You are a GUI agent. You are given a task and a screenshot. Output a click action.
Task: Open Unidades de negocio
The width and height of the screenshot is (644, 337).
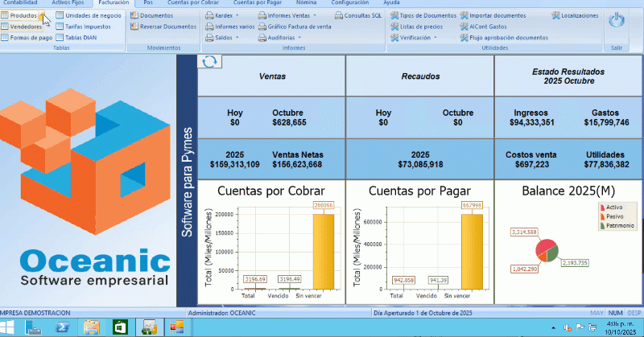click(x=89, y=15)
